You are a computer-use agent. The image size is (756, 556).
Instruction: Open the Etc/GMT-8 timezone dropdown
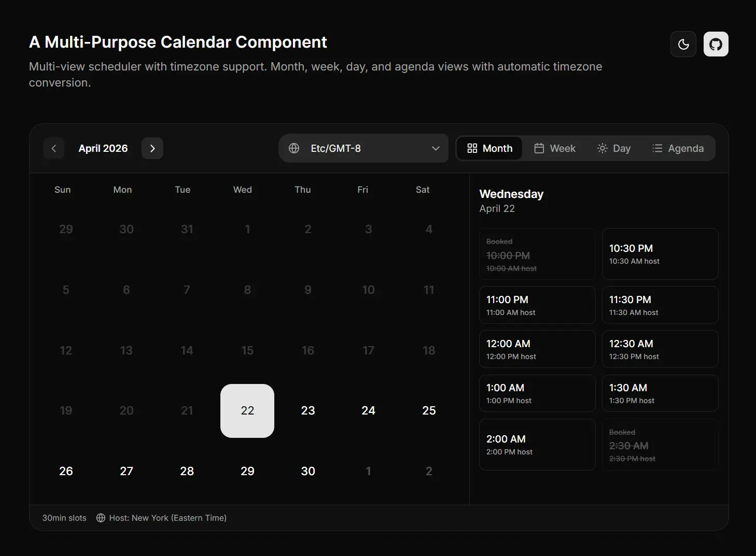point(363,148)
